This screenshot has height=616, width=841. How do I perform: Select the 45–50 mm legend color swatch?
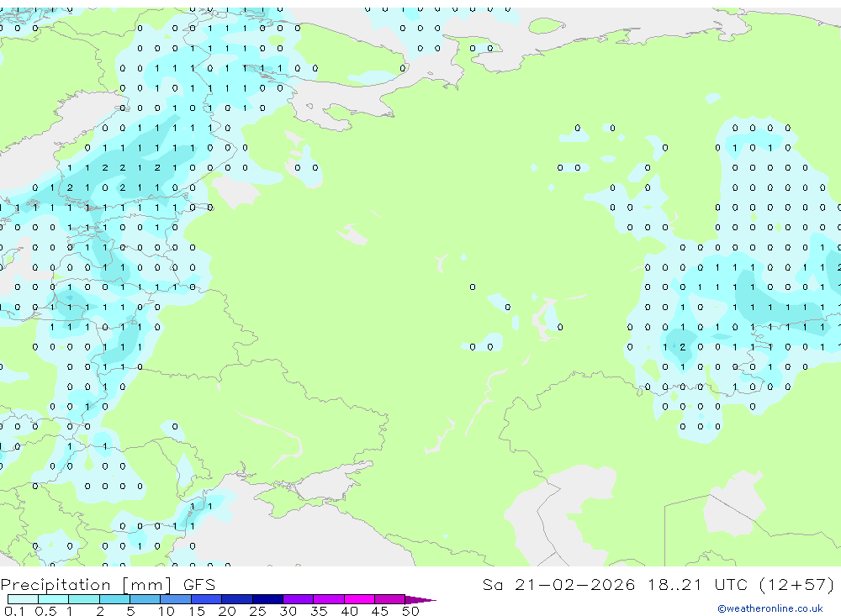[390, 599]
